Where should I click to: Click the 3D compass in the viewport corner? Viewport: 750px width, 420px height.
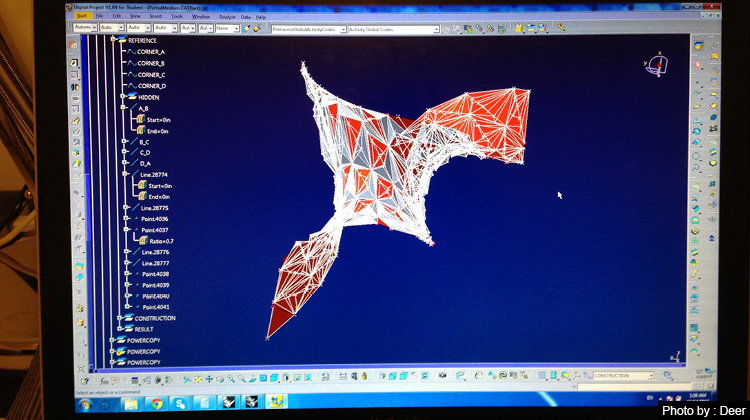coord(656,65)
